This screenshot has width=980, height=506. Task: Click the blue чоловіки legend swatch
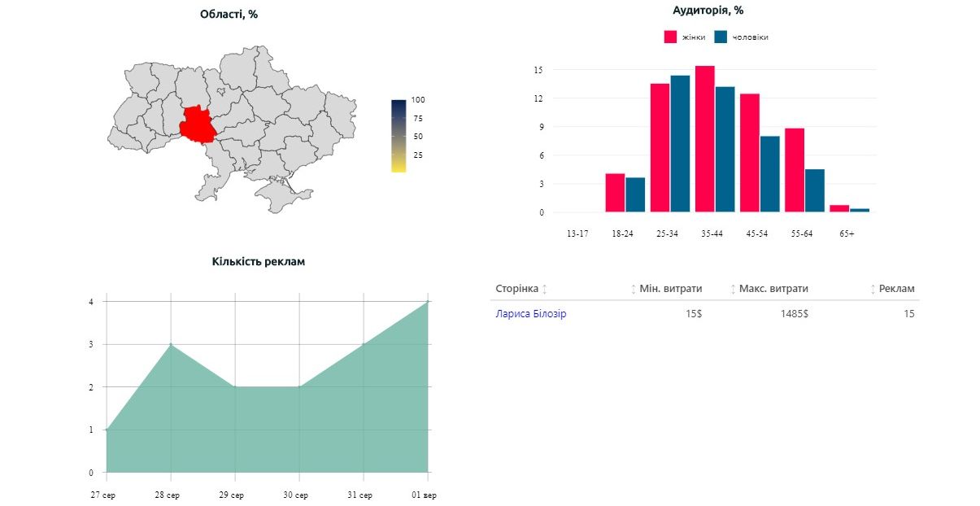tap(721, 37)
